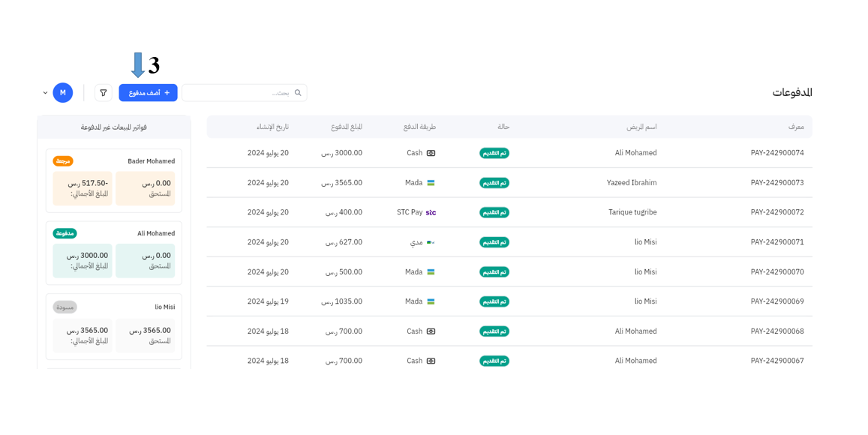The width and height of the screenshot is (868, 435).
Task: Focus the payments search field
Action: tap(240, 93)
